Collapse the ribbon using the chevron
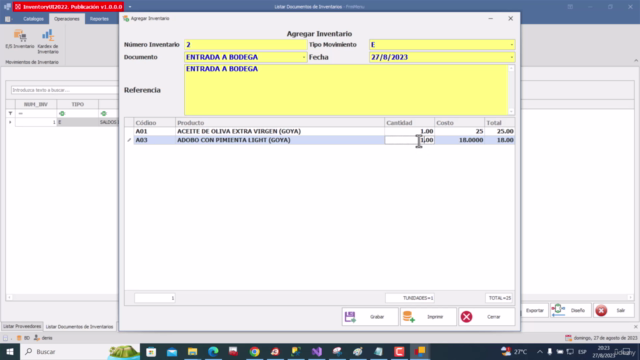This screenshot has height=360, width=640. [x=636, y=60]
